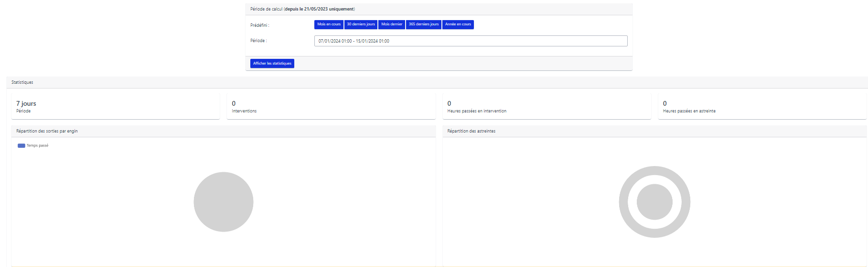Click the 'Statistiques' section header
The image size is (868, 267).
22,82
